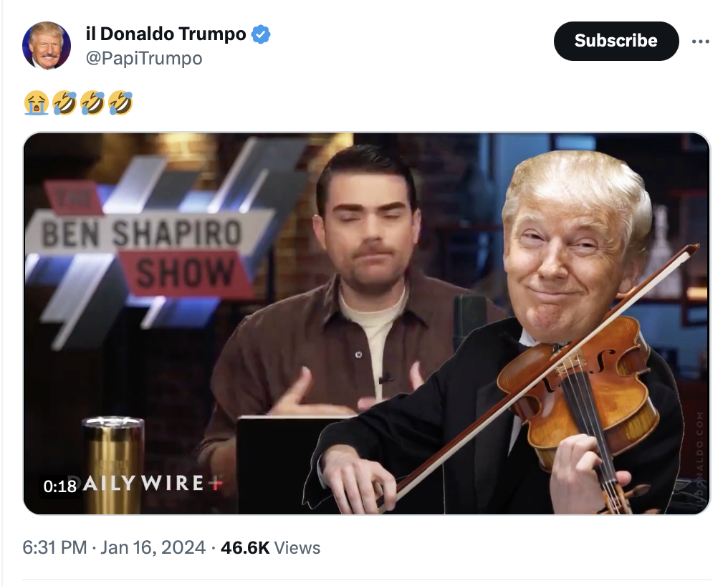Click the Subscribe button

(x=616, y=41)
